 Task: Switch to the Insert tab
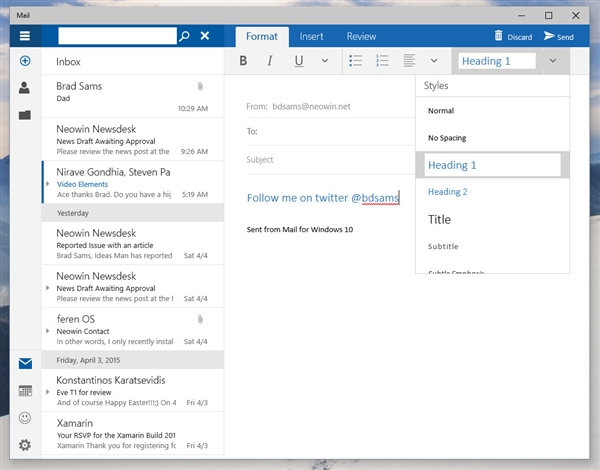tap(311, 36)
